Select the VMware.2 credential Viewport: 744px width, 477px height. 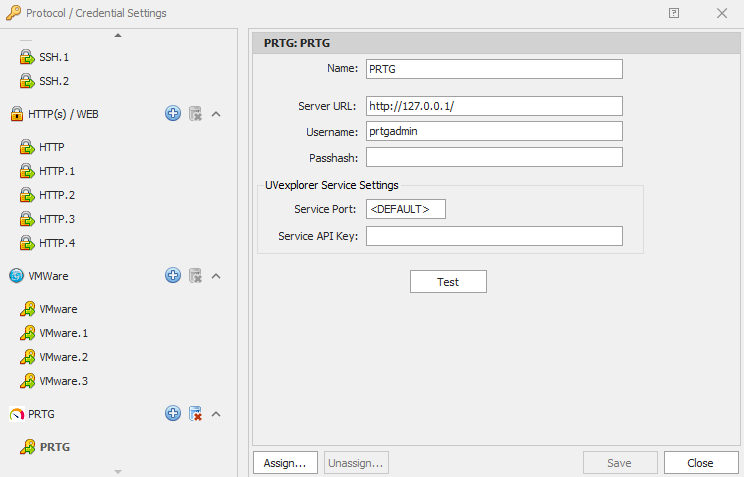click(64, 357)
